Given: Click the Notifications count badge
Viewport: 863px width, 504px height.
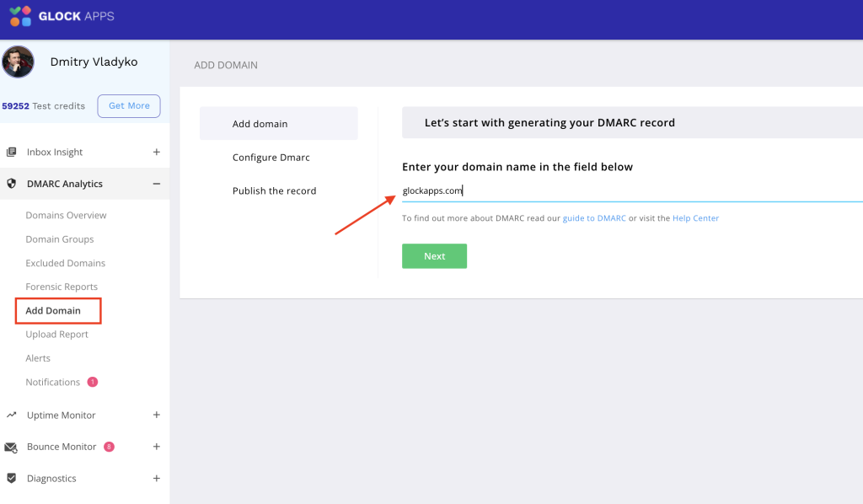Looking at the screenshot, I should [x=93, y=382].
